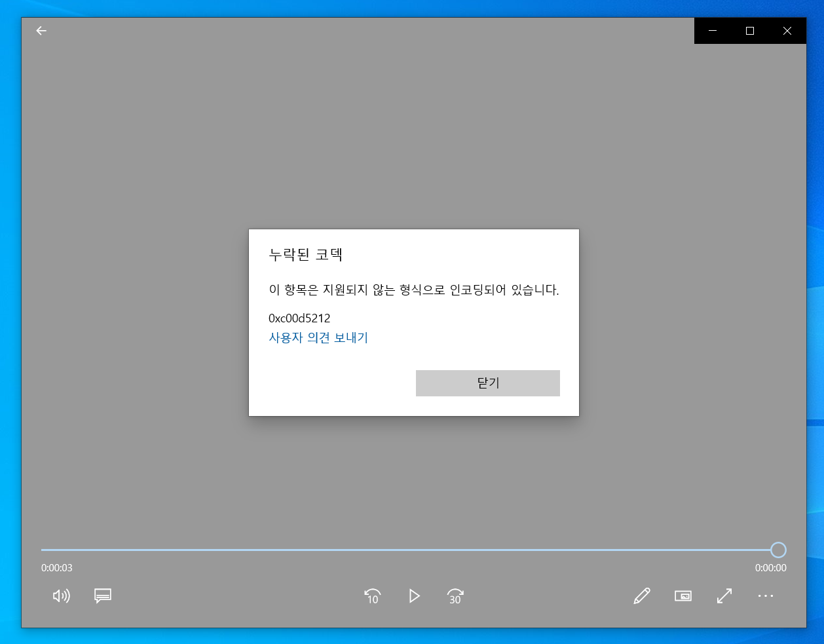Image resolution: width=824 pixels, height=644 pixels.
Task: Skip back 10 seconds
Action: [x=373, y=596]
